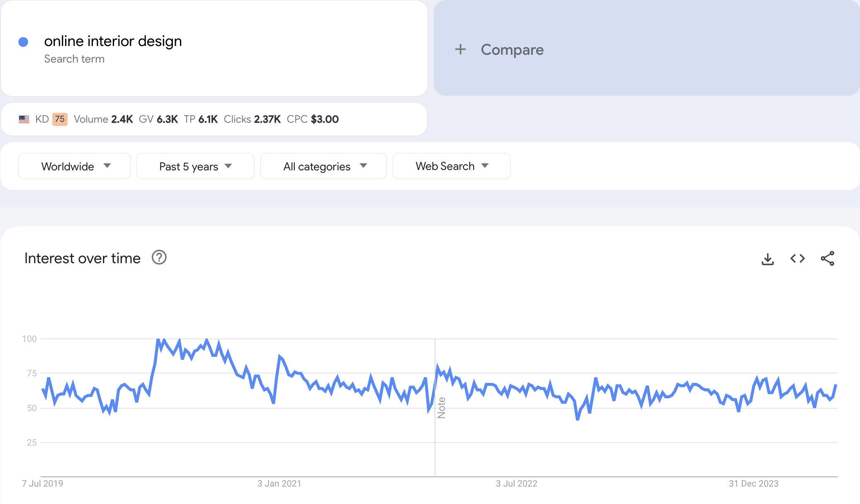Edit the online interior design search term
The width and height of the screenshot is (860, 504).
[113, 41]
